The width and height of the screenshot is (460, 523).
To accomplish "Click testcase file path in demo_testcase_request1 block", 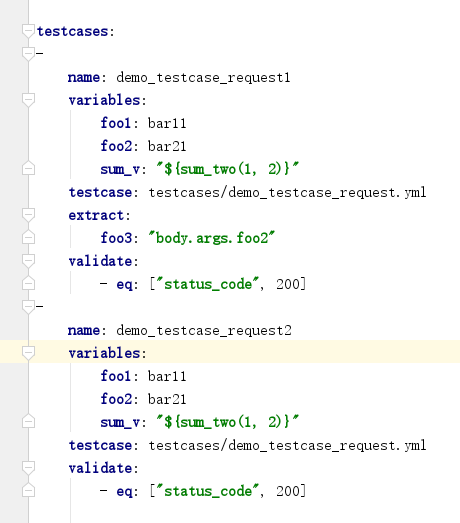I will coord(287,192).
